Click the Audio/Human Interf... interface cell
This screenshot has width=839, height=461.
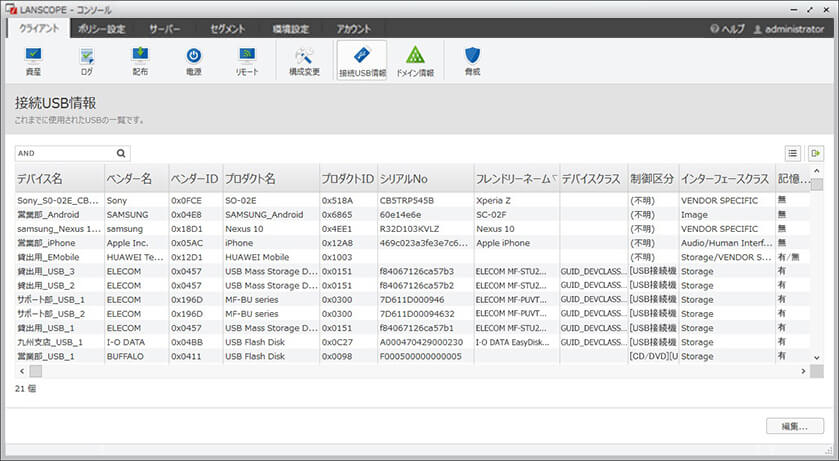point(726,243)
